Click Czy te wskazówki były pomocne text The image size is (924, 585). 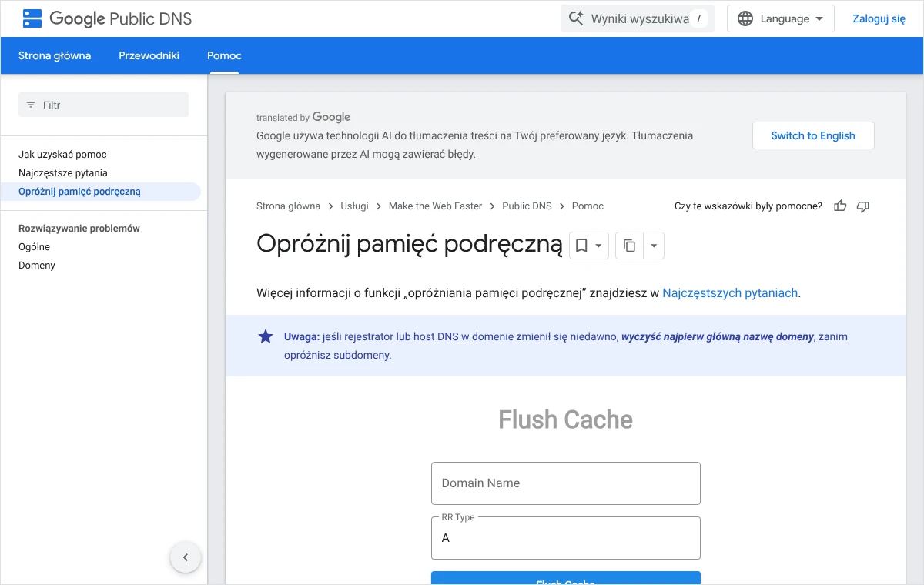748,206
